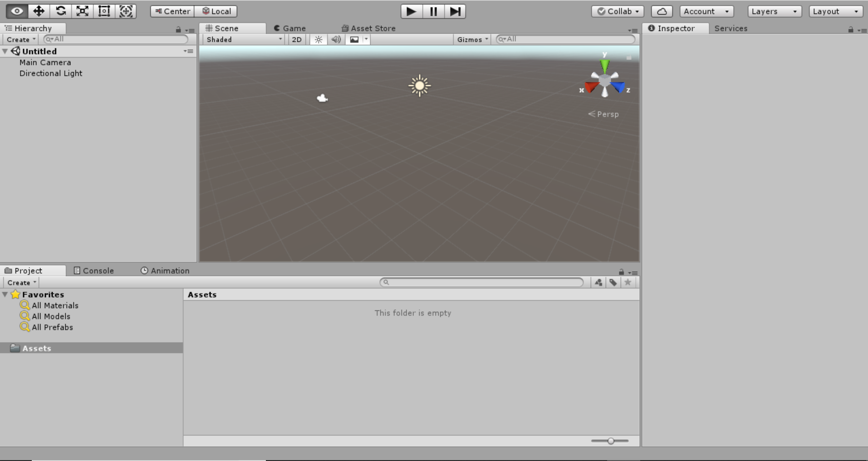The image size is (868, 461).
Task: Toggle 2D view mode in Scene
Action: click(x=297, y=39)
